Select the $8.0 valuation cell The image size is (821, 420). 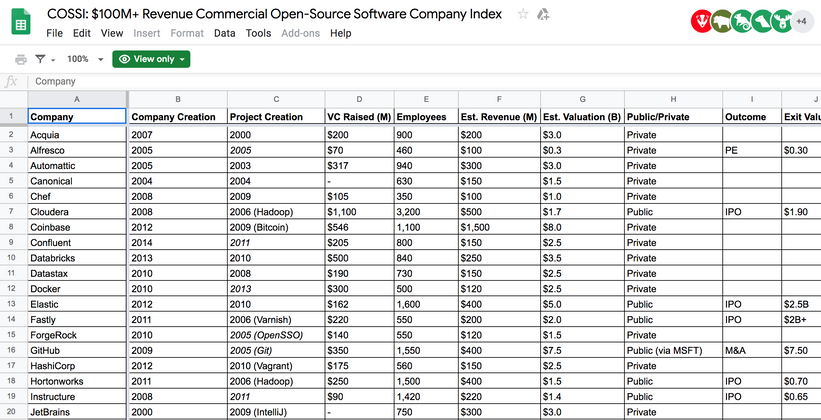582,227
